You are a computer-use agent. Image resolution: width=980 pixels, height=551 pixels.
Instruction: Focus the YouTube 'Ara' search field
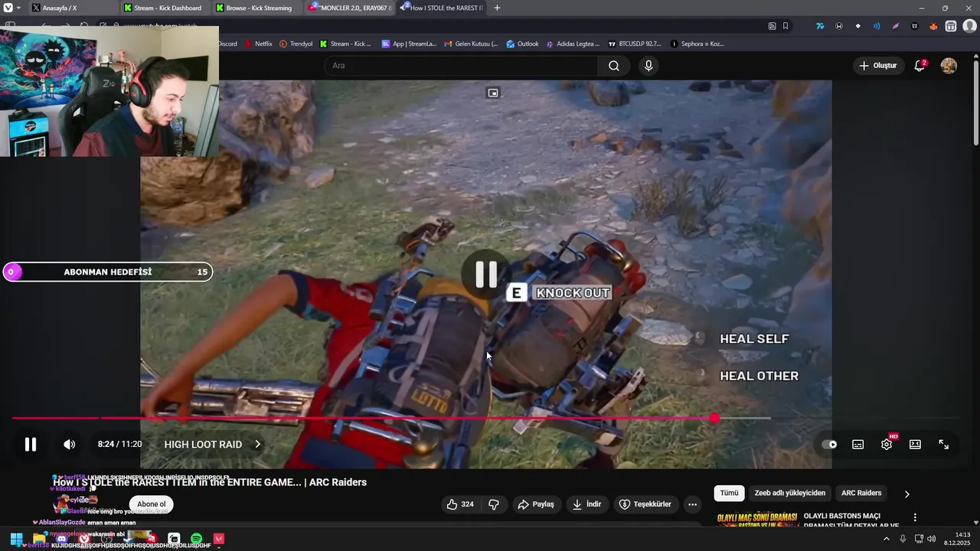(460, 66)
